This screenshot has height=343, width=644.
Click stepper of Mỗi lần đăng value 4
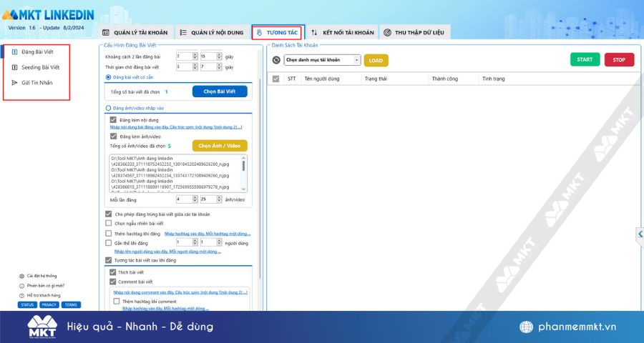pos(195,199)
